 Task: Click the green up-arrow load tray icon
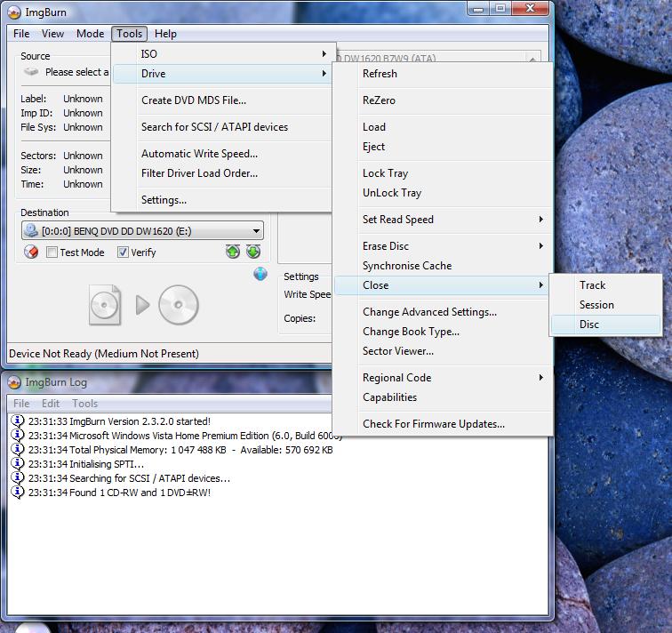click(233, 252)
